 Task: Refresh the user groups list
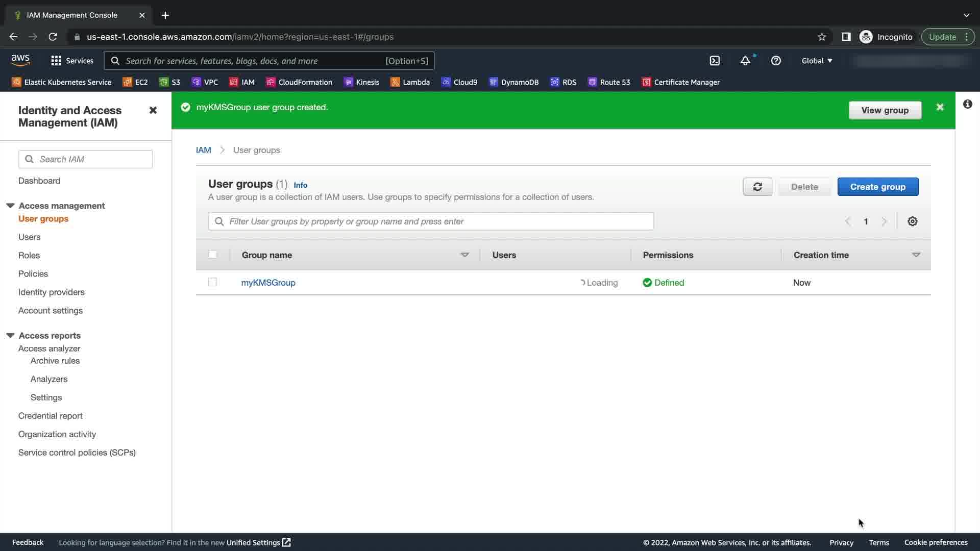coord(757,187)
